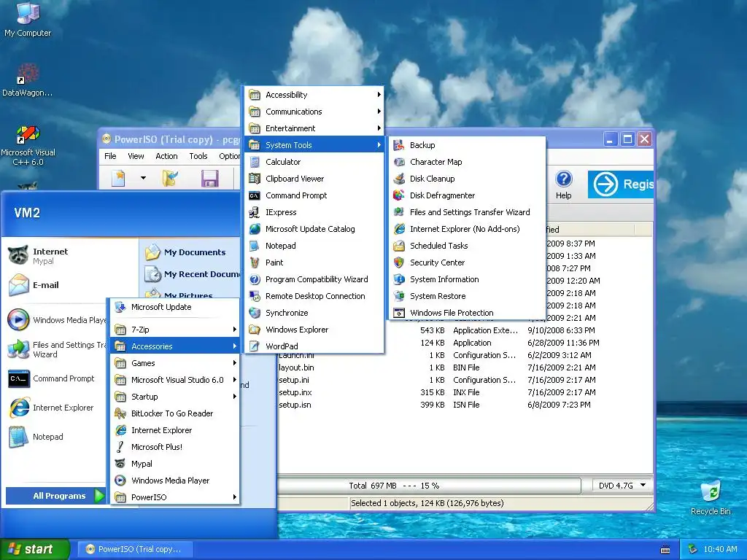This screenshot has width=747, height=560.
Task: Open Recycle Bin desktop icon
Action: point(711,498)
